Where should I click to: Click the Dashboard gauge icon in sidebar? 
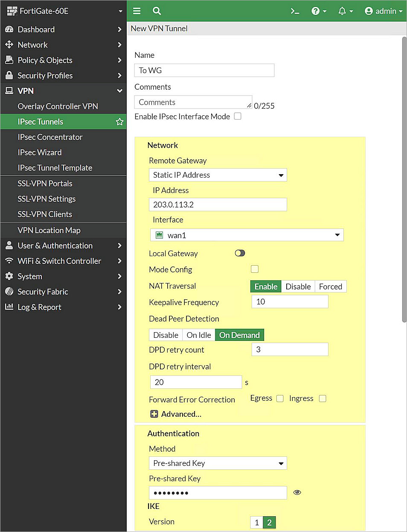point(9,29)
